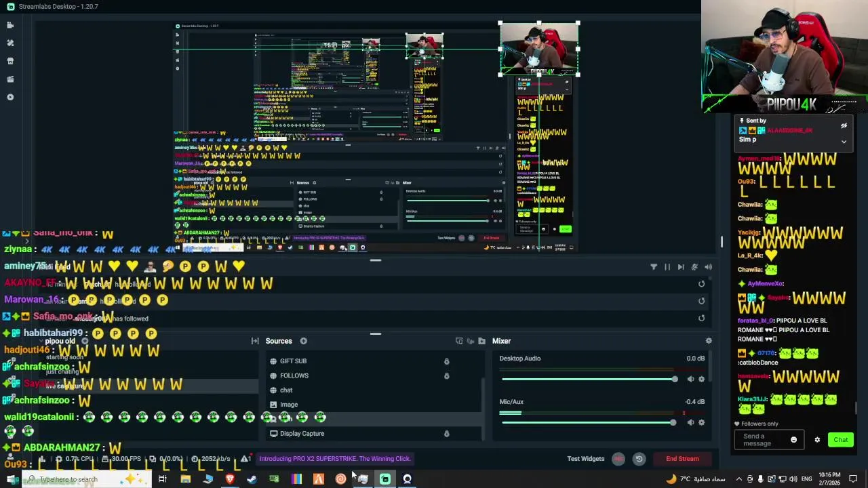Open Steam from the taskbar
Image resolution: width=868 pixels, height=488 pixels.
click(252, 479)
